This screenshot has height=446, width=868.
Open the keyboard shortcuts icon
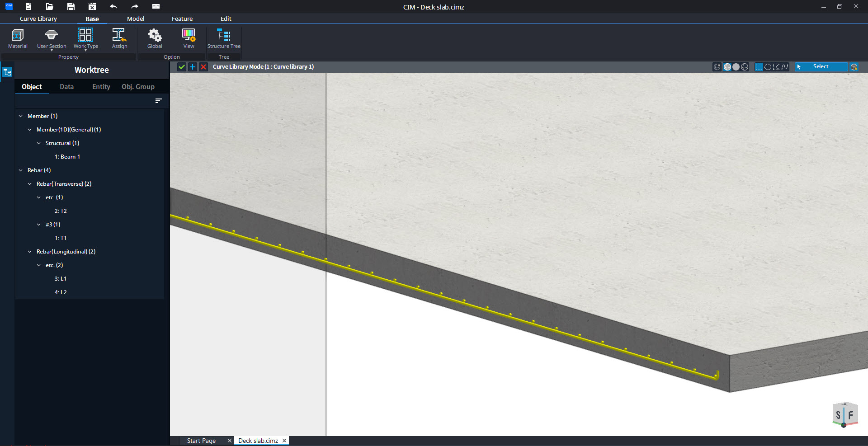(x=156, y=6)
